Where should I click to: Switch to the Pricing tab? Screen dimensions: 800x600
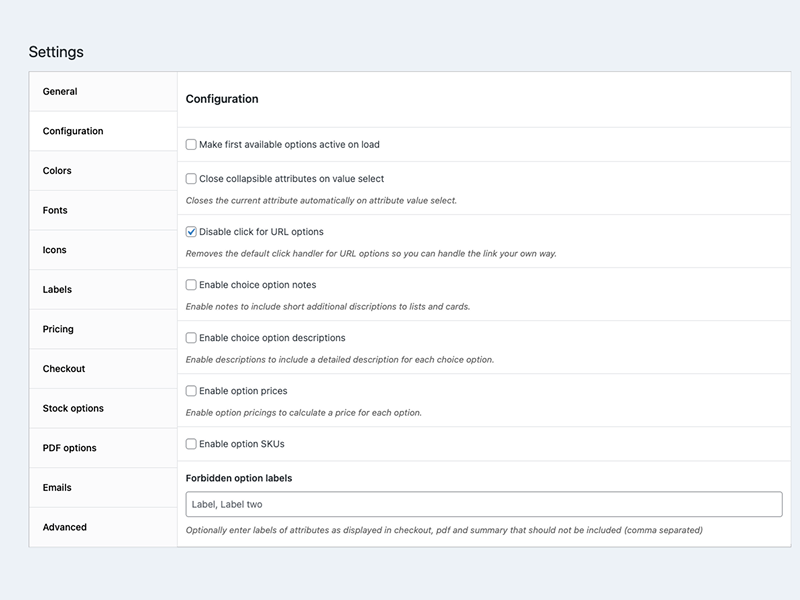click(58, 329)
